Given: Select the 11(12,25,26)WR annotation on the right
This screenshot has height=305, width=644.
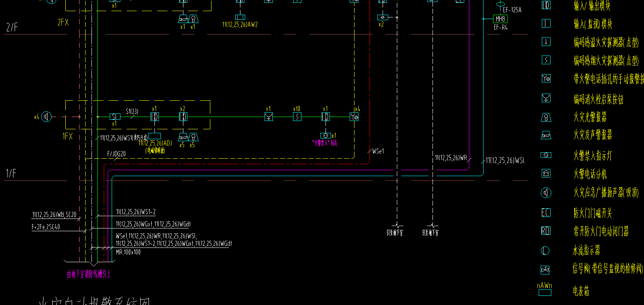Looking at the screenshot, I should tap(451, 158).
